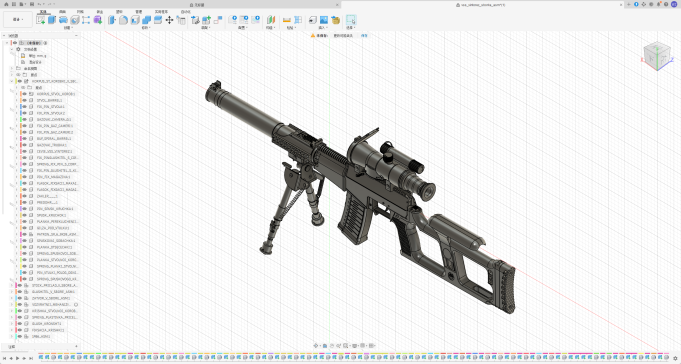Expand STOCK_PRIKLAD assembly node
This screenshot has height=364, width=681.
point(12,285)
